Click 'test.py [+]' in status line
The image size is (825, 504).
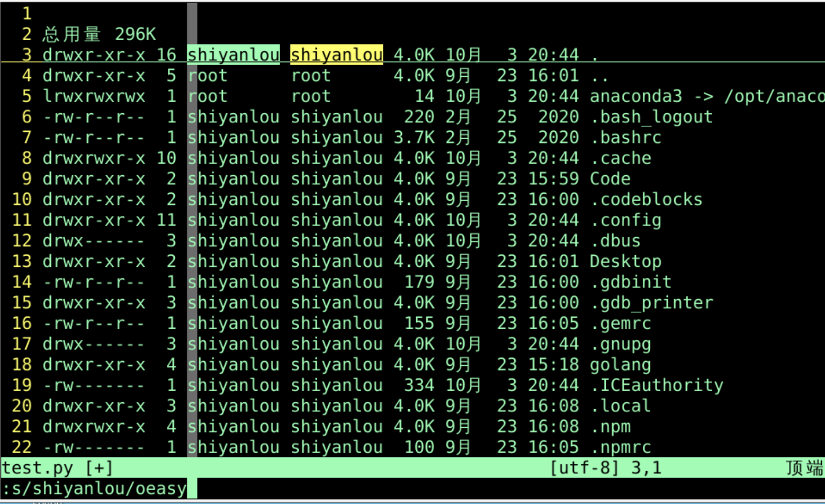tap(57, 468)
